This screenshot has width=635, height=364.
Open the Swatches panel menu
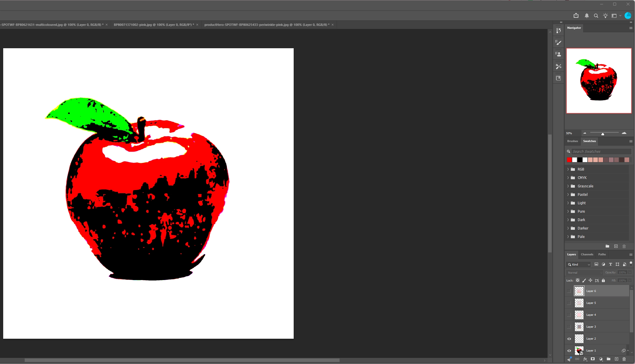tap(631, 141)
